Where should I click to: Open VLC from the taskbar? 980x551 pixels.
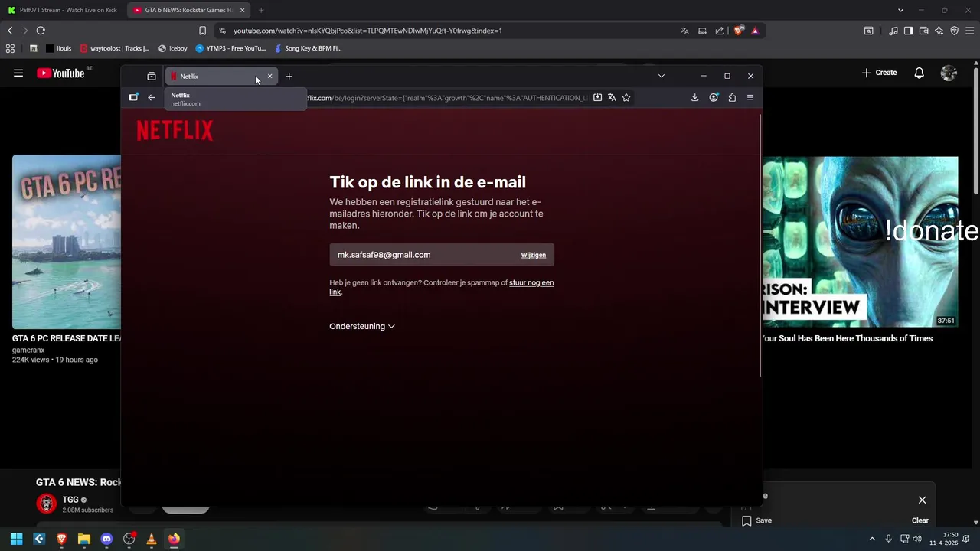(x=152, y=539)
